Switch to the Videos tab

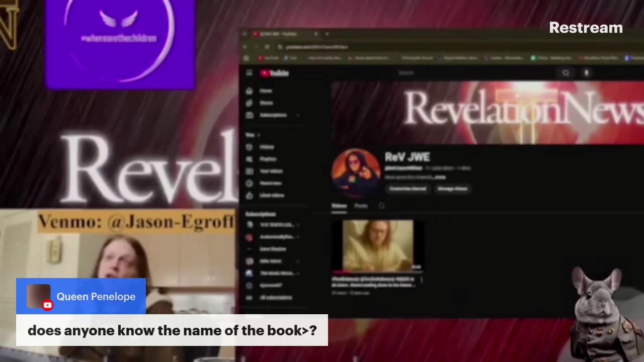(339, 206)
